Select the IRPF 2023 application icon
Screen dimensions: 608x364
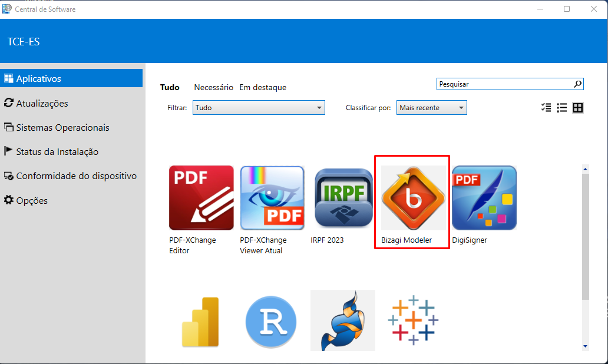[x=343, y=198]
